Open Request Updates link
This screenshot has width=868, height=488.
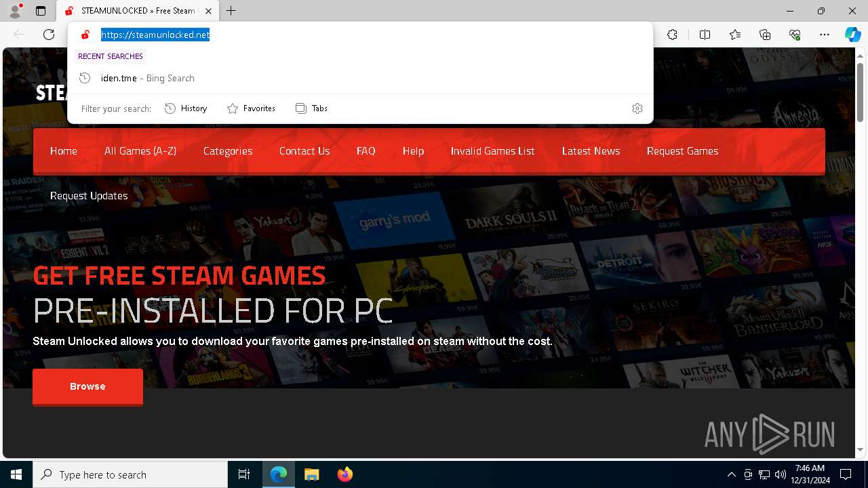point(89,196)
